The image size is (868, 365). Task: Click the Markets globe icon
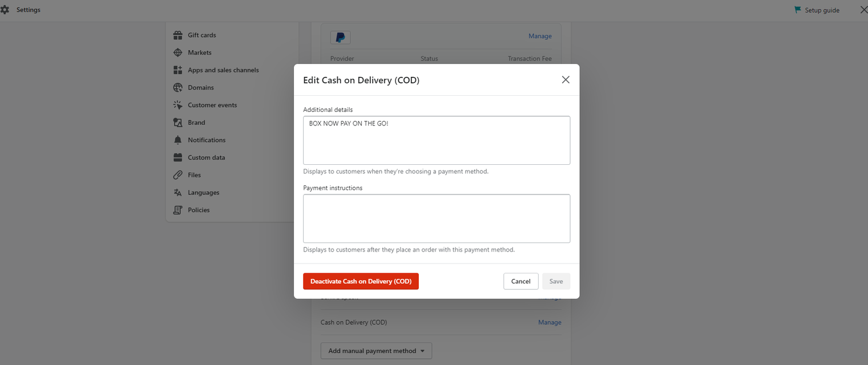[x=177, y=52]
